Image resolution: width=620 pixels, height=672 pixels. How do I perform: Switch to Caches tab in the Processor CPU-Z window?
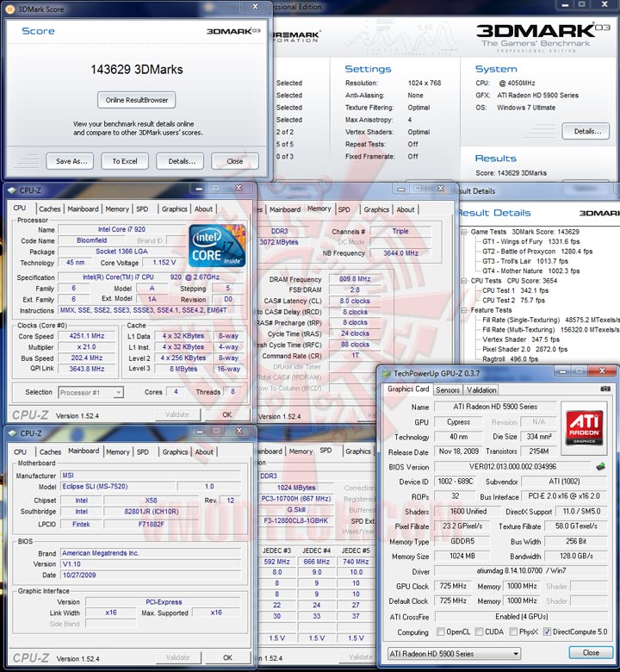[x=50, y=209]
